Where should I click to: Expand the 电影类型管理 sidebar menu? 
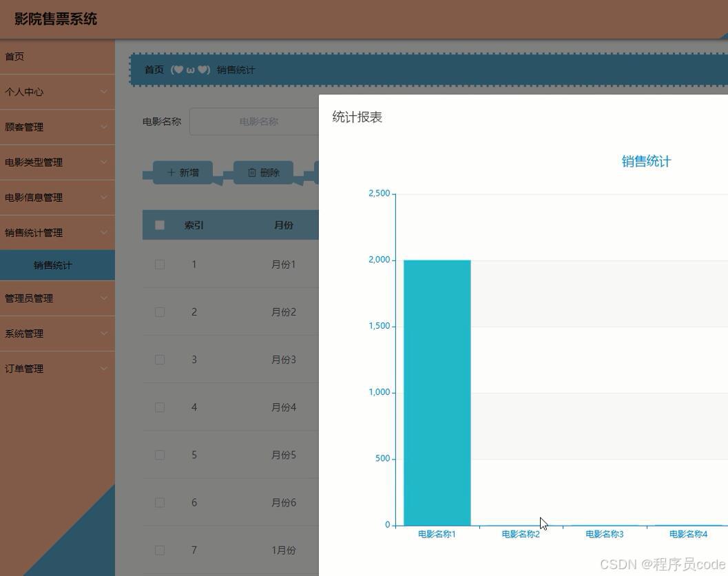pos(57,162)
